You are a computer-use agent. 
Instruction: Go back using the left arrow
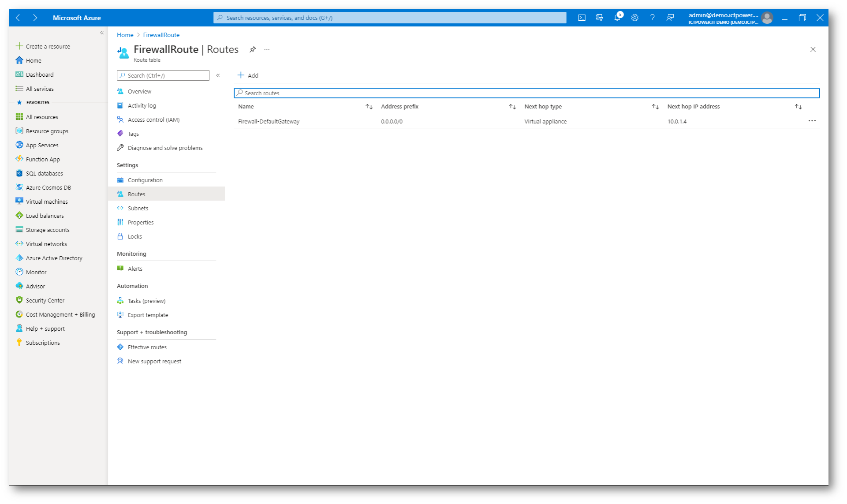click(18, 18)
